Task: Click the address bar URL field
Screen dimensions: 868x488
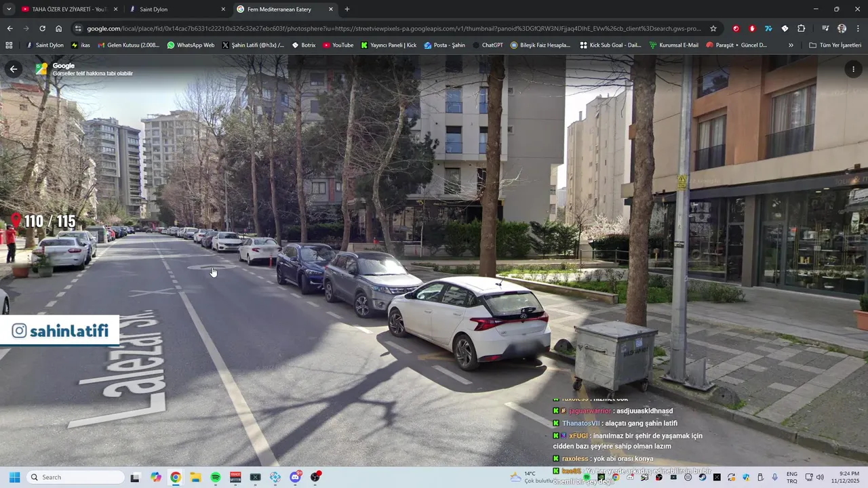Action: point(393,28)
